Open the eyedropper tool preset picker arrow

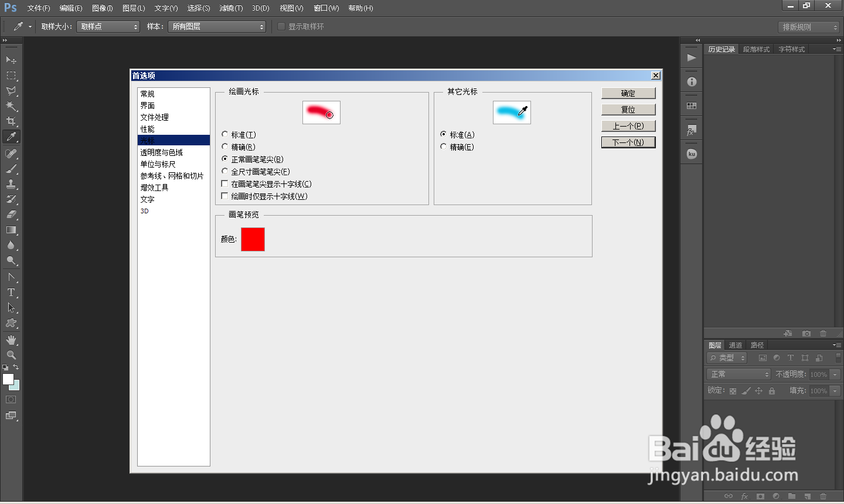point(30,26)
